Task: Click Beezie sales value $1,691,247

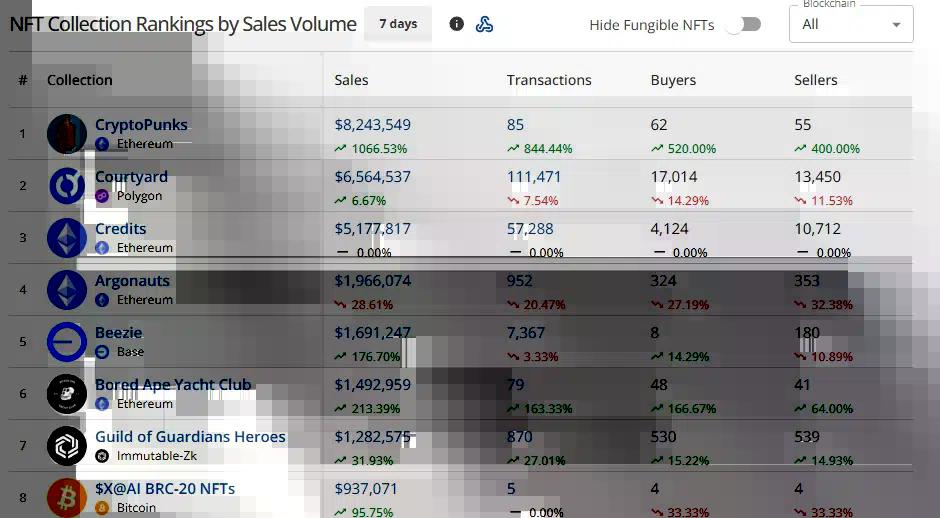Action: (373, 333)
